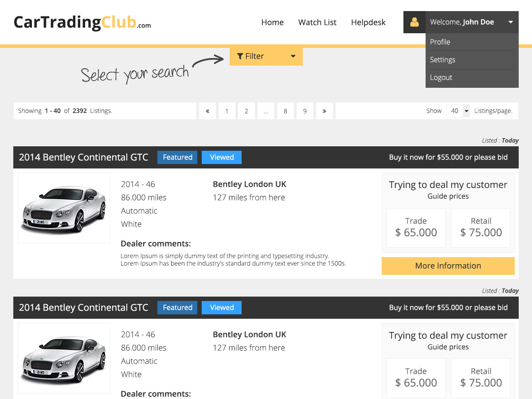This screenshot has width=532, height=399.
Task: Collapse the Welcome John Doe caret arrow
Action: (x=511, y=22)
